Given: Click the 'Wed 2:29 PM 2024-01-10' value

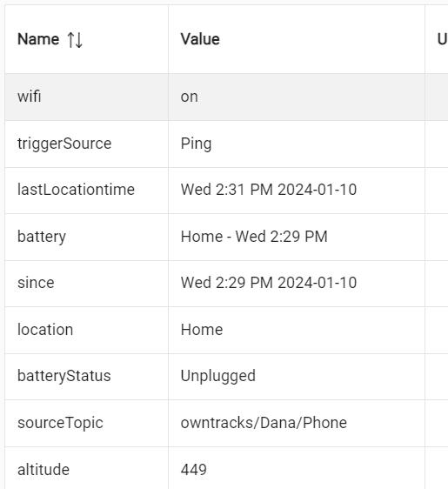Looking at the screenshot, I should [269, 283].
